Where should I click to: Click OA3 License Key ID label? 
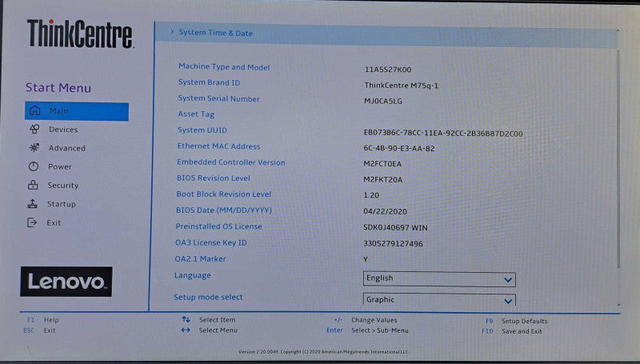coord(211,242)
